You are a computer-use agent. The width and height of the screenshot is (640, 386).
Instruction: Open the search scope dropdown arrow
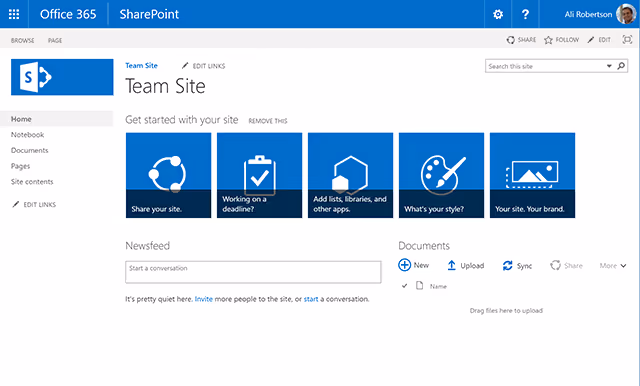(x=609, y=66)
